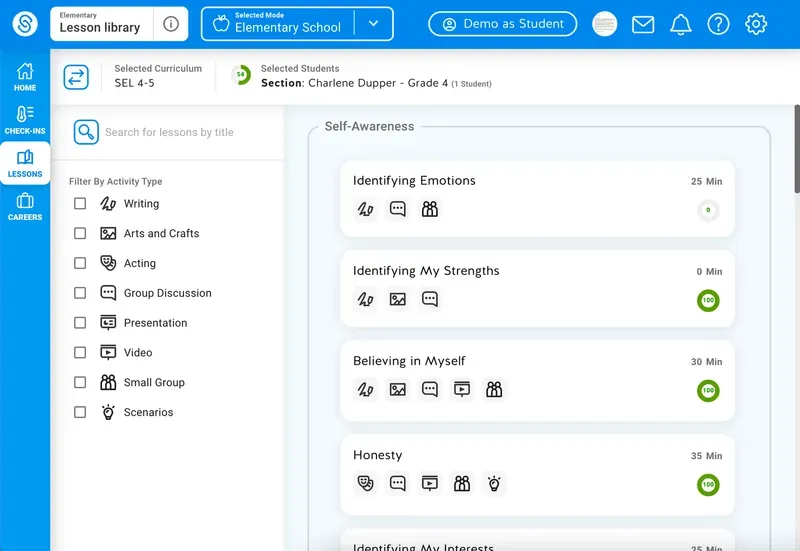
Task: Click arts and crafts icon on Identifying My Strengths
Action: [x=397, y=299]
